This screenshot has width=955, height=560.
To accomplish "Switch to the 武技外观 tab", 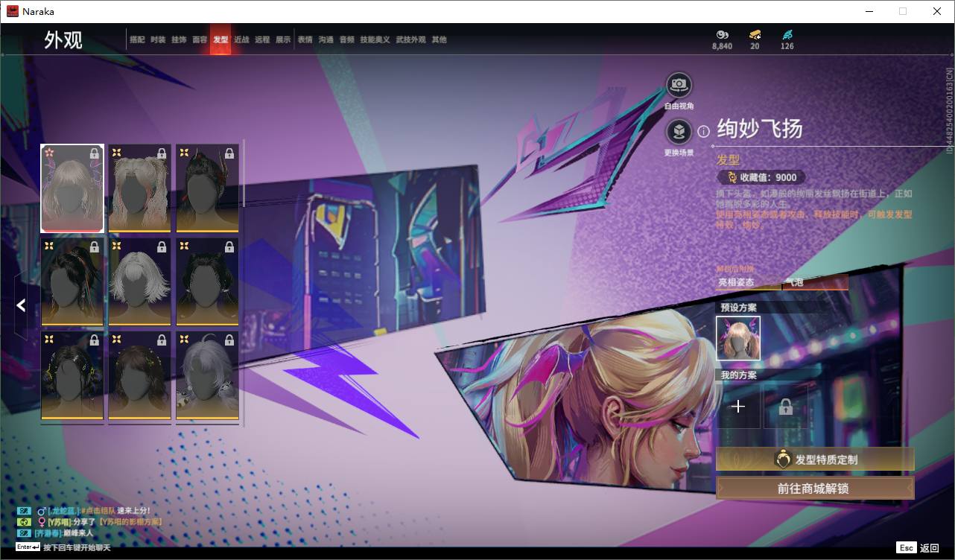I will click(x=410, y=39).
